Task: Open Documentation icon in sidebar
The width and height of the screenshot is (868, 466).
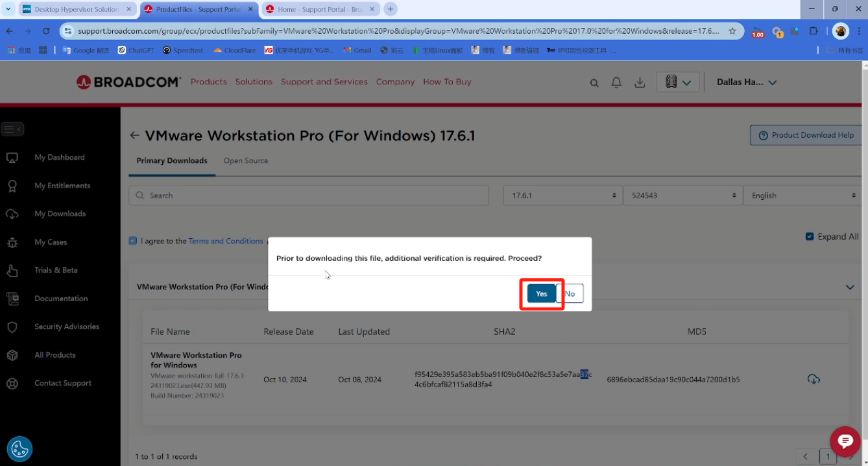Action: pos(12,299)
